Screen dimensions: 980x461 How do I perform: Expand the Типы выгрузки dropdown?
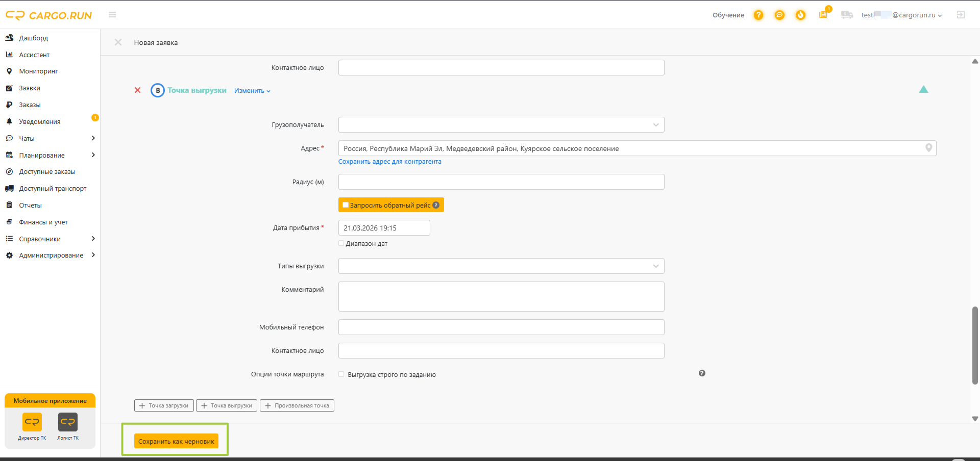(501, 266)
